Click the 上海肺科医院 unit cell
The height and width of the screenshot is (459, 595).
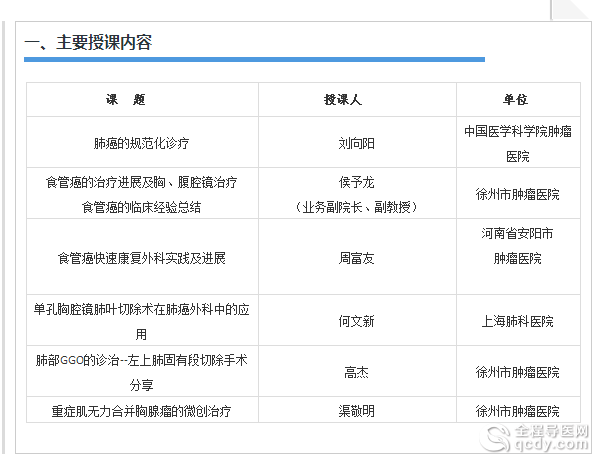pyautogui.click(x=518, y=322)
